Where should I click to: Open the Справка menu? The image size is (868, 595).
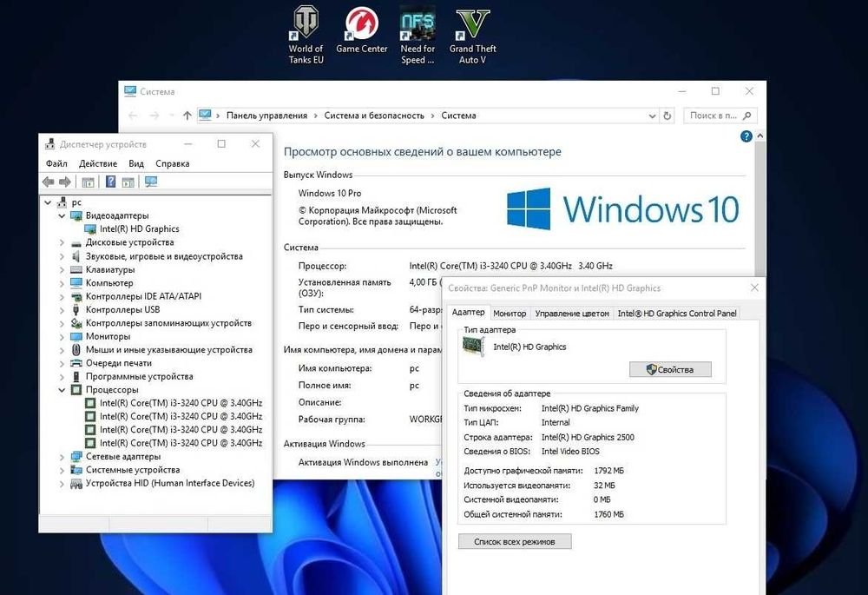point(172,163)
